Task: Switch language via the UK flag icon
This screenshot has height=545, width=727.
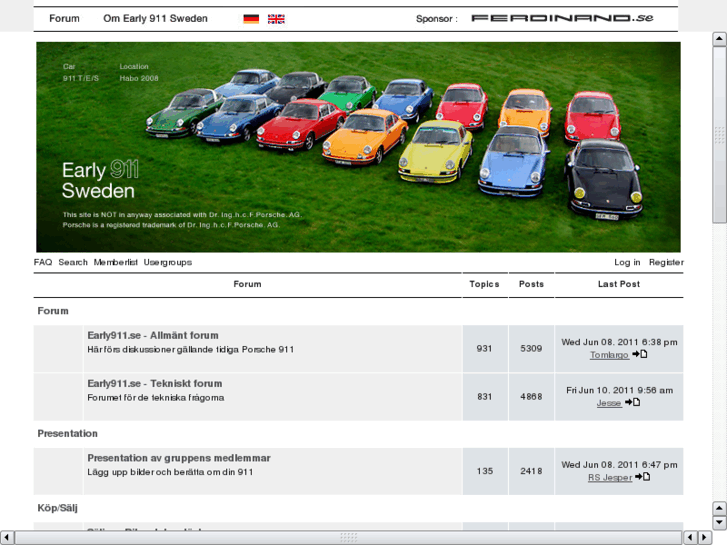Action: 276,19
